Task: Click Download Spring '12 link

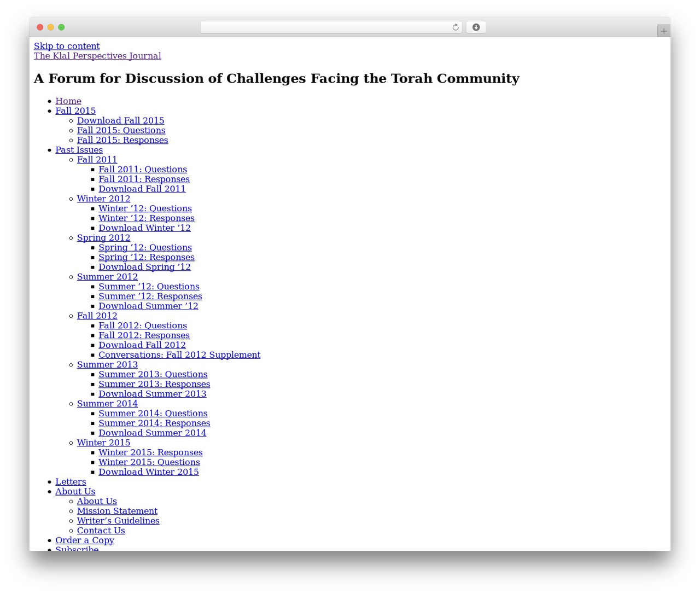Action: coord(145,268)
